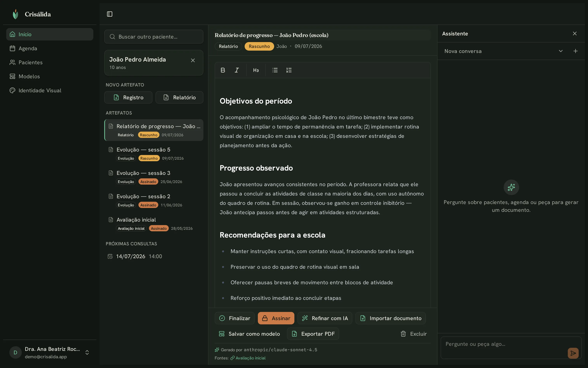Insert a numbered list
Image resolution: width=588 pixels, height=368 pixels.
289,70
